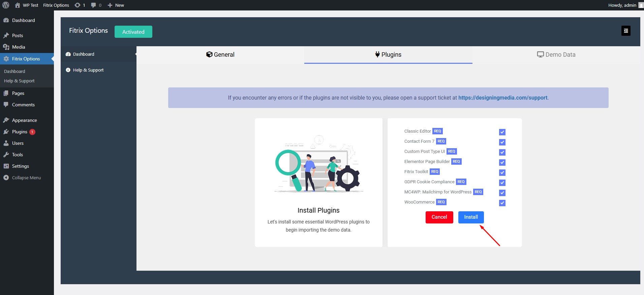Viewport: 644px width, 295px height.
Task: Click the Appearance paintbrush icon
Action: point(6,120)
